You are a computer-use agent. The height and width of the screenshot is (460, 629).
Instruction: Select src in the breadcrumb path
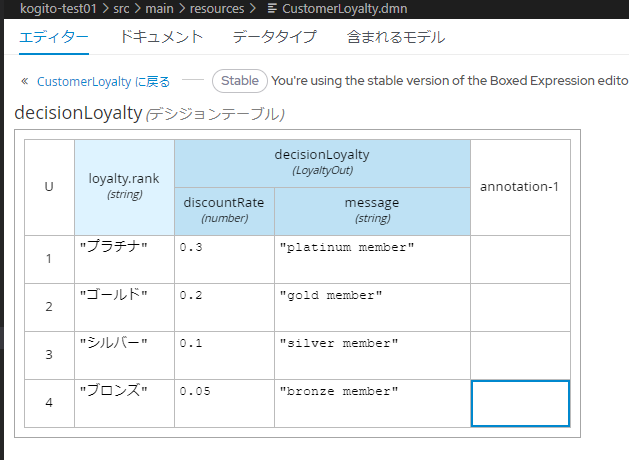121,8
